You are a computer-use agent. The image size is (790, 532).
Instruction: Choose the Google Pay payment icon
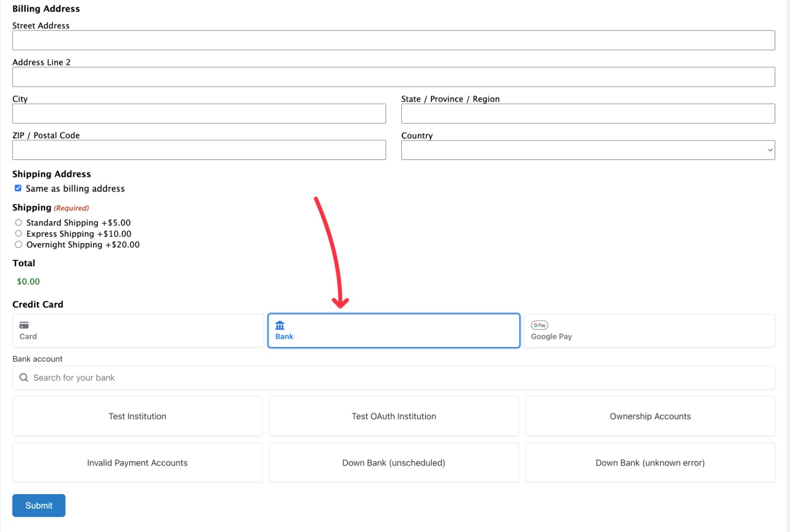tap(539, 325)
